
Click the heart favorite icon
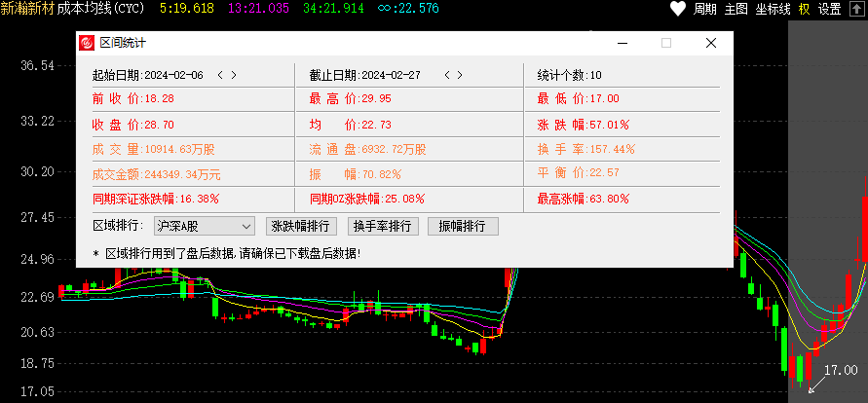[x=678, y=9]
